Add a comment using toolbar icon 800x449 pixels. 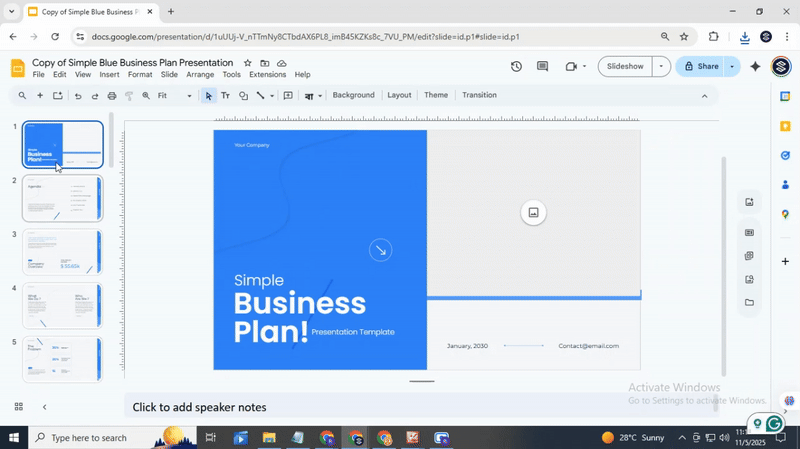point(288,96)
